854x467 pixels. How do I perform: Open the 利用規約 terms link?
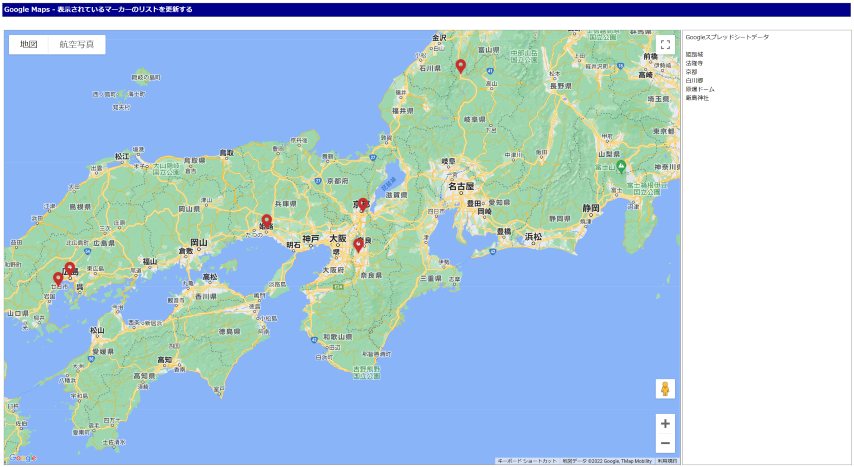[x=667, y=461]
